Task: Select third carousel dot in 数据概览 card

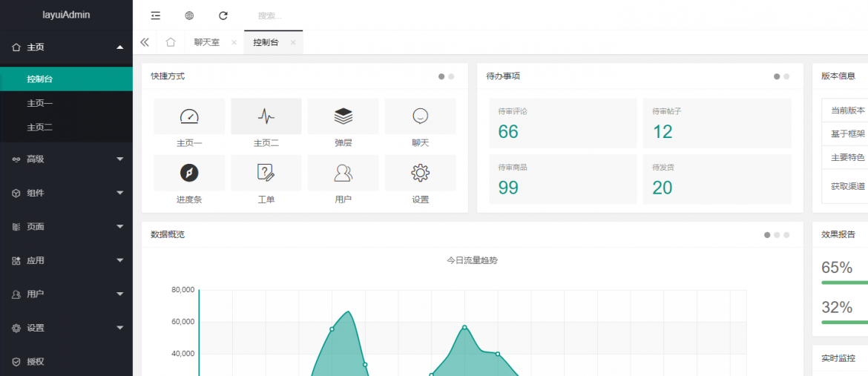Action: point(786,235)
